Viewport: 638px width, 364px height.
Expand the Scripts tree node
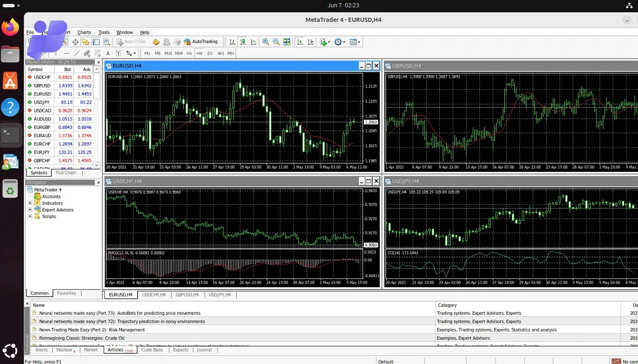pos(30,216)
